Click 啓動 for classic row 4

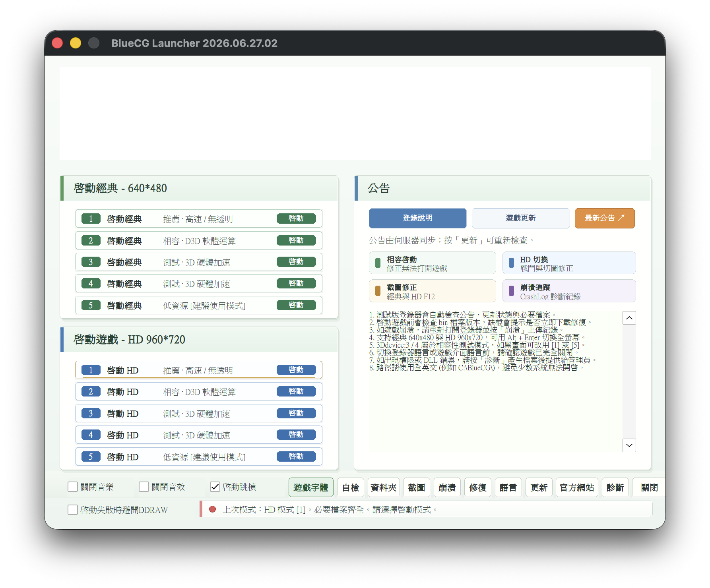[x=296, y=283]
